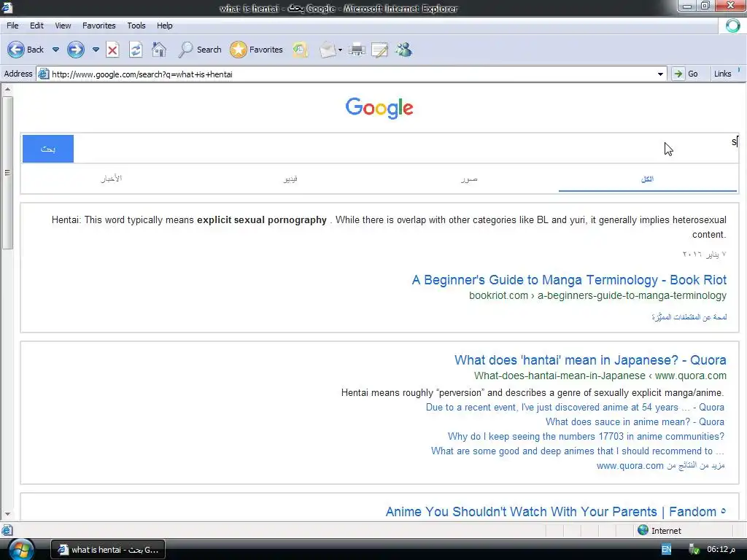
Task: Click the blue Arabic search button
Action: click(48, 149)
